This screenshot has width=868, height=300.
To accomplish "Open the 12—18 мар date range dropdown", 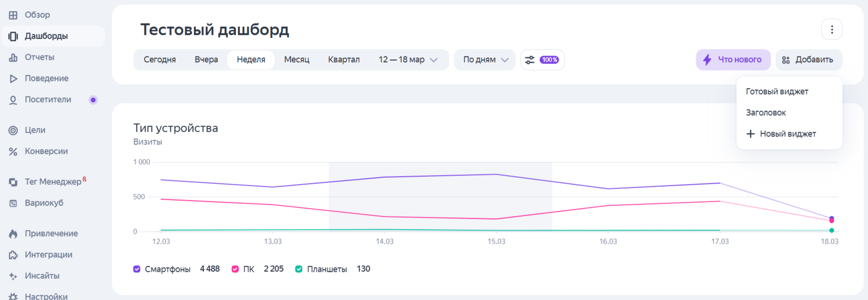I will pos(408,60).
